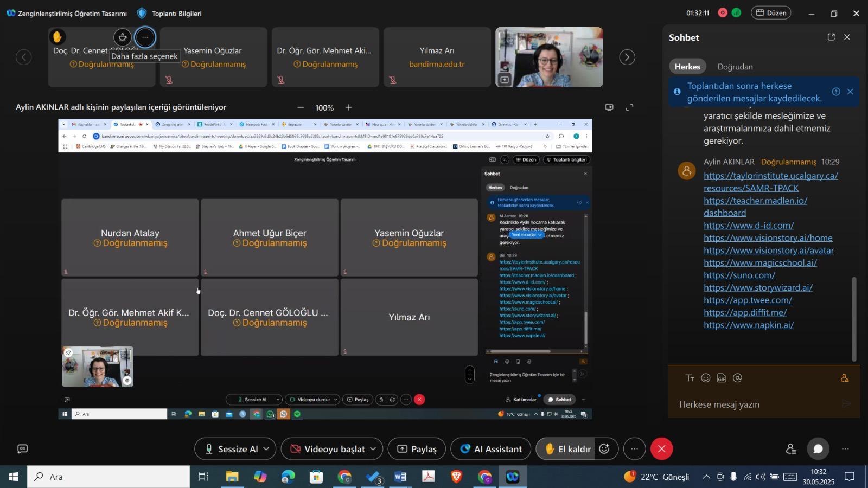Open AI Assistant
The width and height of the screenshot is (868, 488).
pyautogui.click(x=491, y=449)
